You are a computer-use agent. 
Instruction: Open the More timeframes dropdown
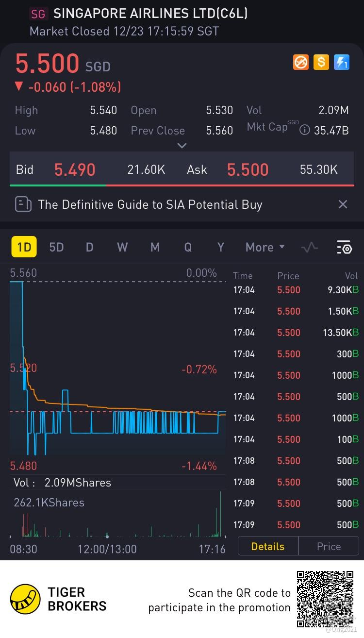click(265, 247)
